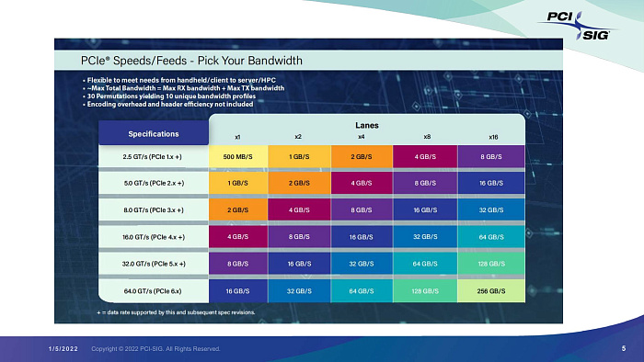Viewport: 644px width, 362px height.
Task: Select the Specifications header box
Action: coord(154,133)
